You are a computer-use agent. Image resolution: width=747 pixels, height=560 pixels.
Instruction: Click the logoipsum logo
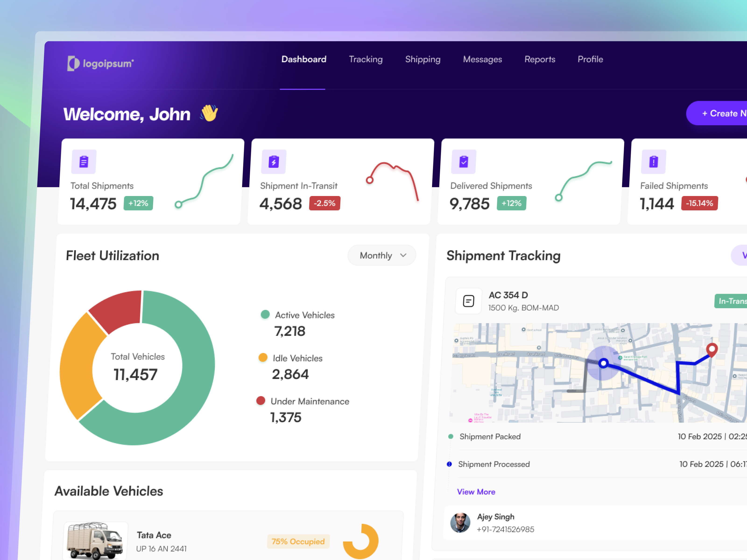(x=101, y=63)
